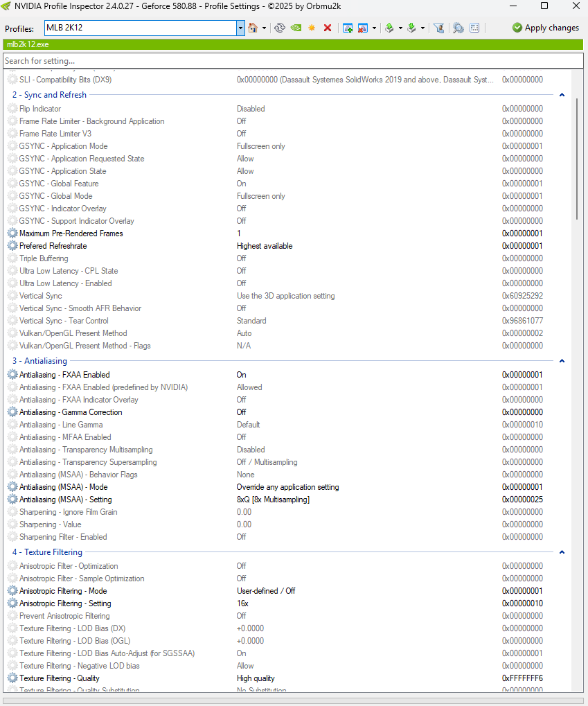Open the dropdown arrow next to the home icon
Screen dimensions: 588x706
pyautogui.click(x=265, y=28)
